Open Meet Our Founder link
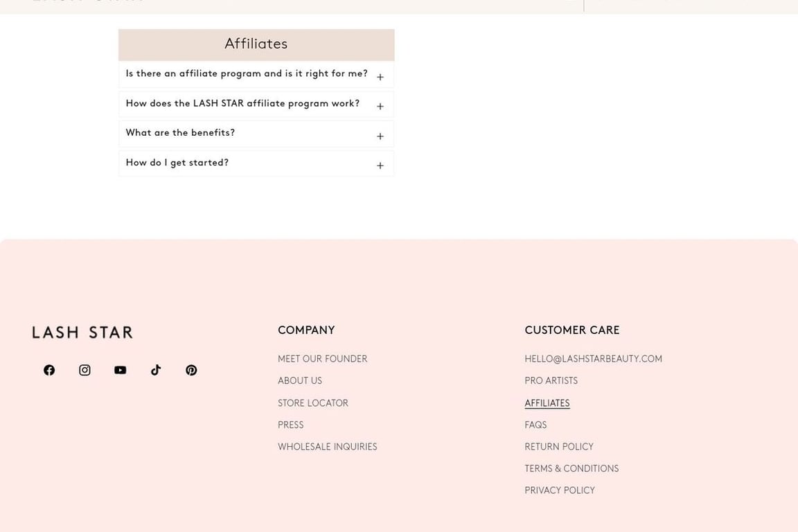Viewport: 798px width, 532px height. tap(323, 359)
